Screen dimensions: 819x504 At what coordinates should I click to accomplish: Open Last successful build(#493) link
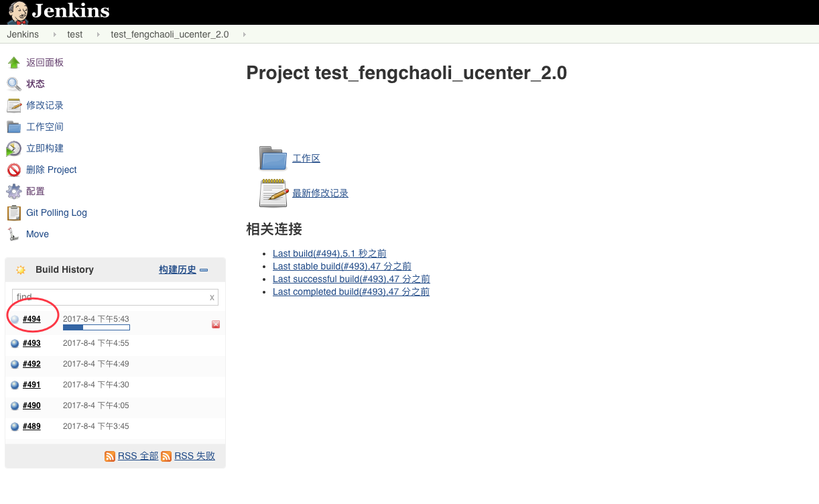[351, 279]
